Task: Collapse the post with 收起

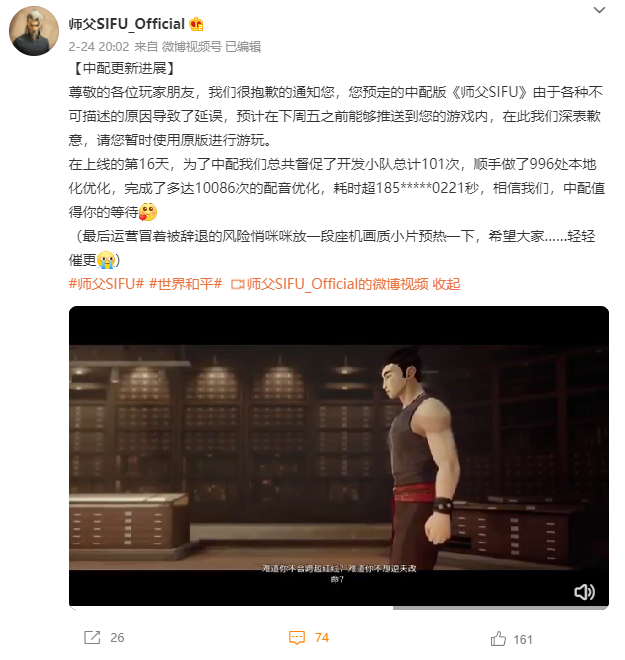Action: [x=446, y=284]
